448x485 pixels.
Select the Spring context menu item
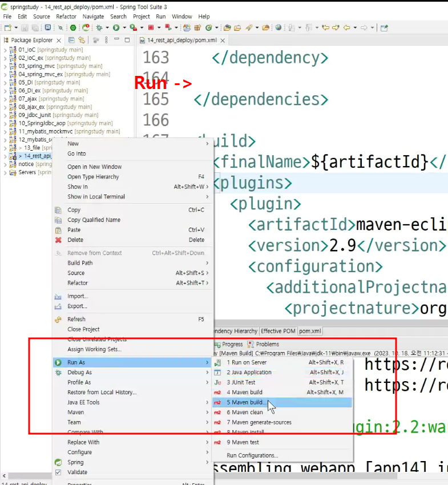point(132,462)
